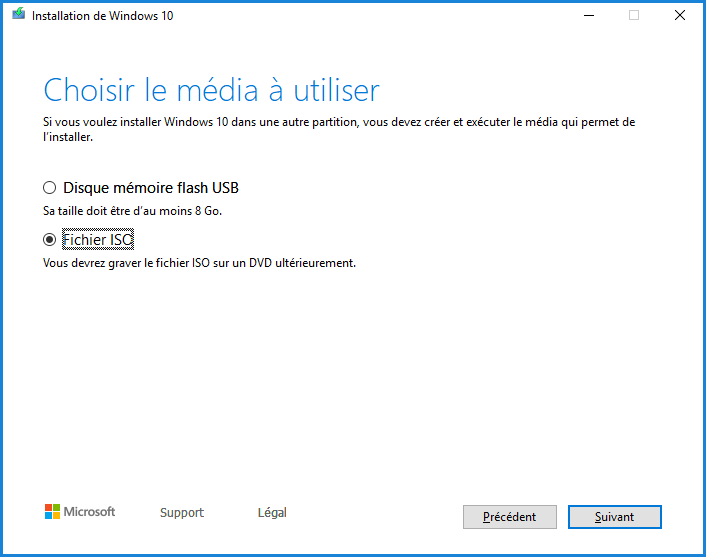The height and width of the screenshot is (557, 706).
Task: Continue with the Suivant button
Action: tap(614, 517)
